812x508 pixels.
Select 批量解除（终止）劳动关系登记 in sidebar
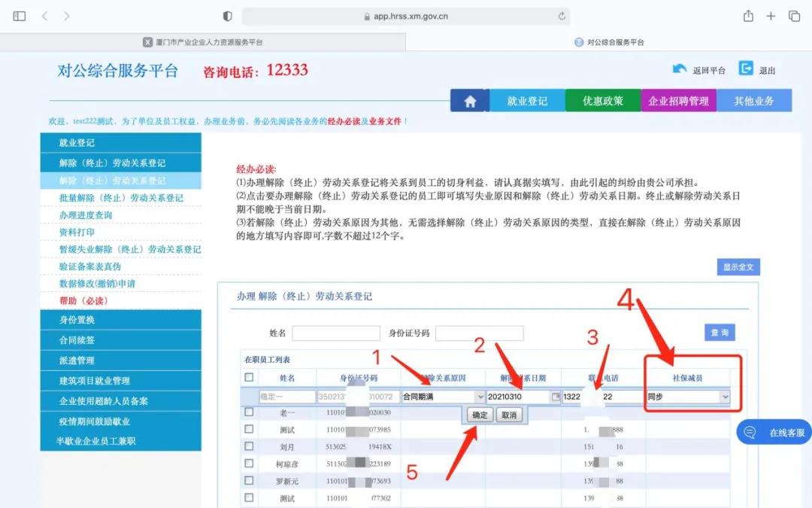point(121,198)
